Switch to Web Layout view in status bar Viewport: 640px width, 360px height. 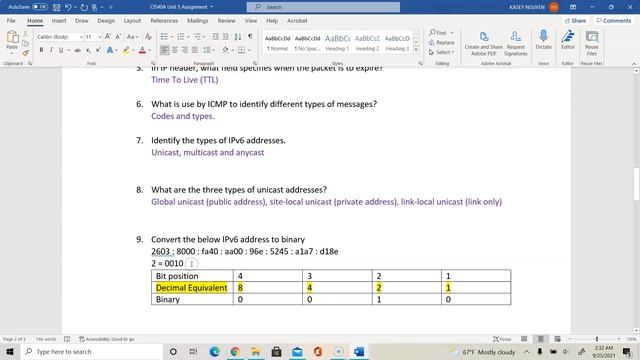tap(558, 339)
